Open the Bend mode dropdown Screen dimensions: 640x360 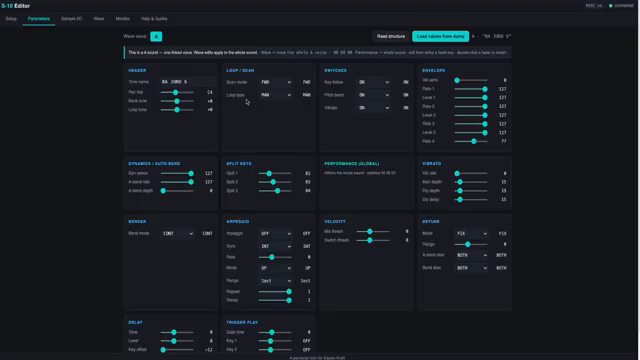178,233
